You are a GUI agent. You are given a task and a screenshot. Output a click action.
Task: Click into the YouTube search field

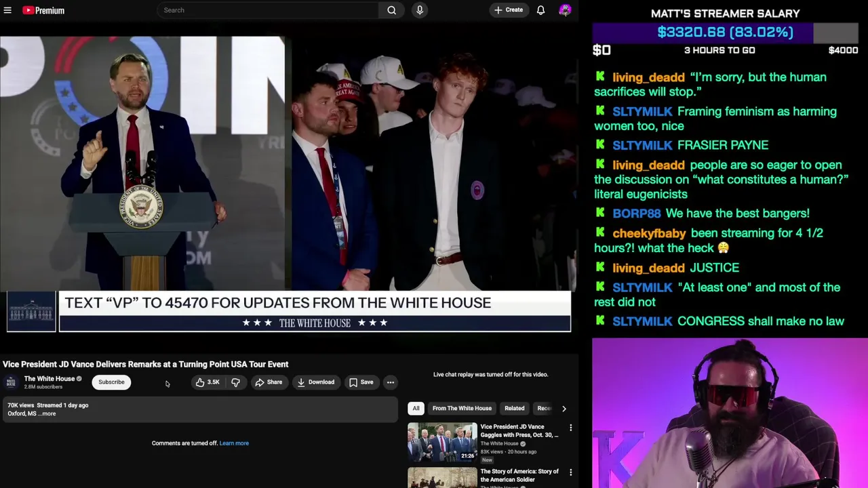[x=268, y=10]
